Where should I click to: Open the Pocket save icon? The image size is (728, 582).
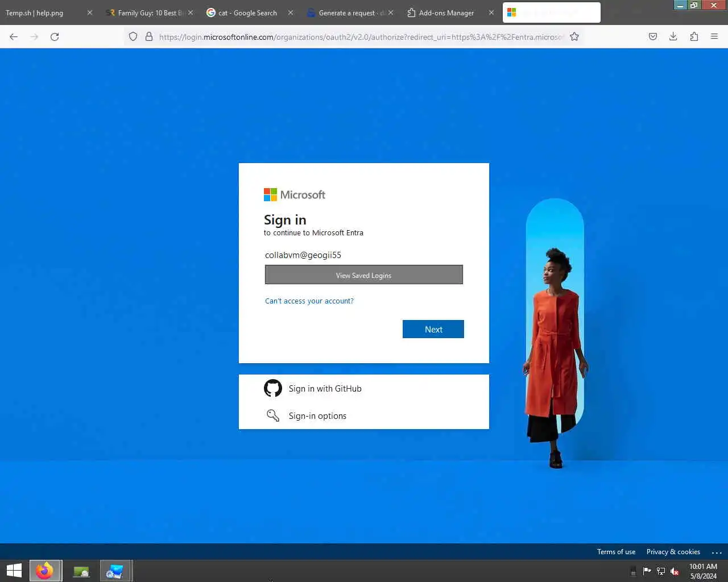click(653, 37)
